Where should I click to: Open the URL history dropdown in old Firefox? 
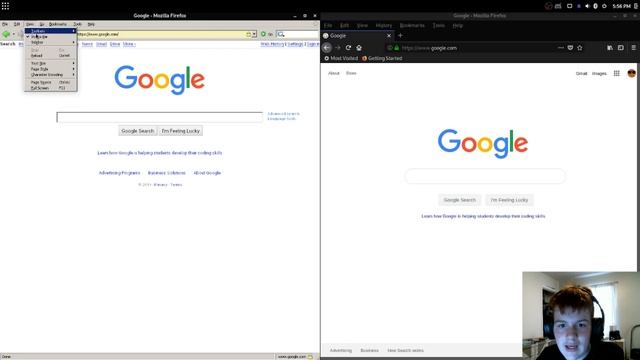pos(254,34)
